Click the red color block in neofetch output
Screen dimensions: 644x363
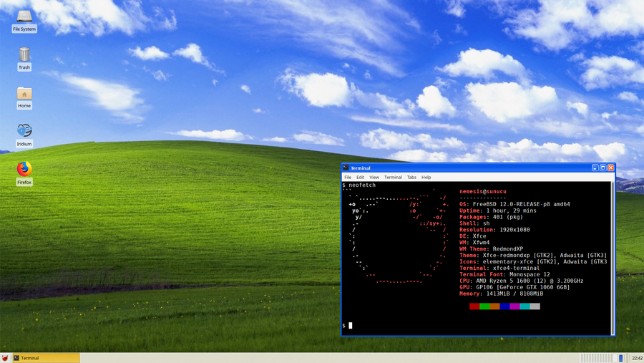tap(474, 306)
